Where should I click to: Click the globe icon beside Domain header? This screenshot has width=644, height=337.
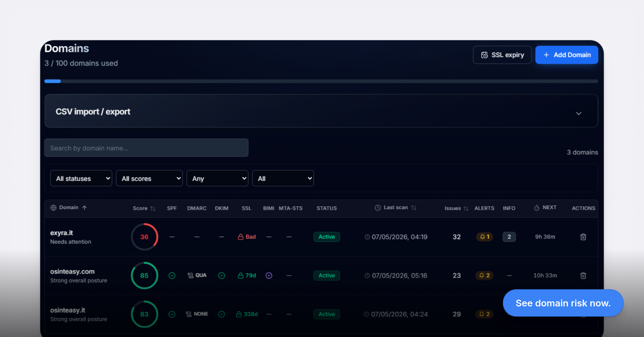pos(53,208)
